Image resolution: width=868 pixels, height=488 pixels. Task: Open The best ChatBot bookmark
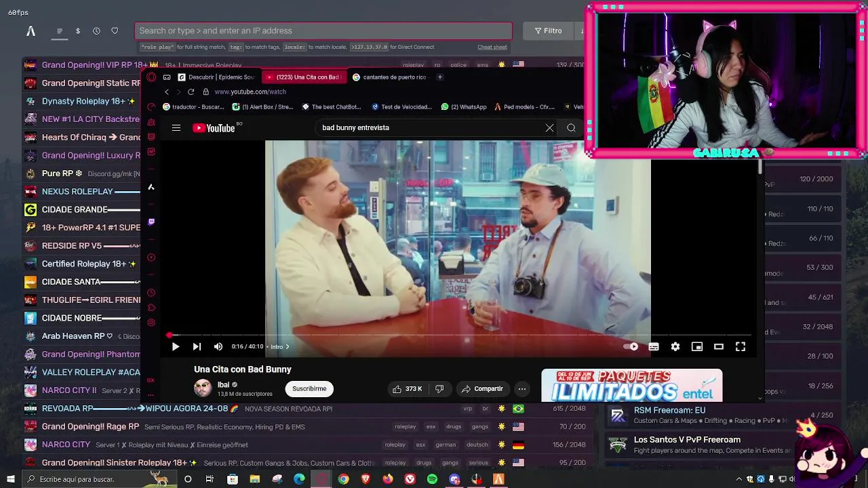(332, 106)
